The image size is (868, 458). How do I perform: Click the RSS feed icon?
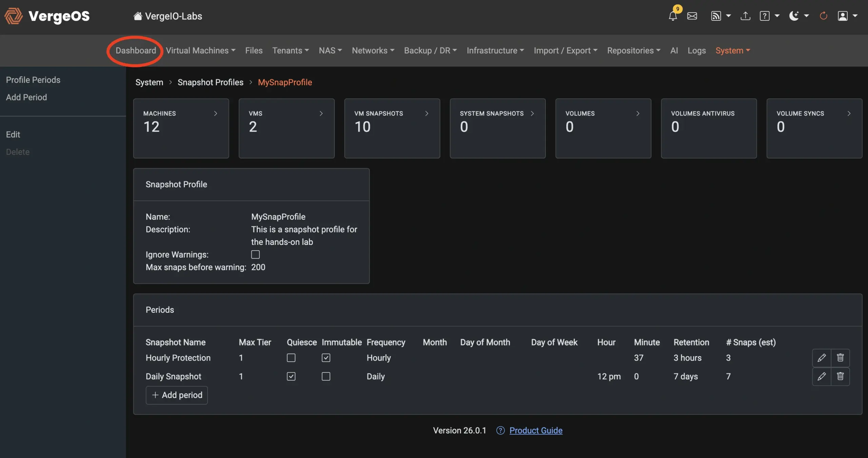click(716, 16)
